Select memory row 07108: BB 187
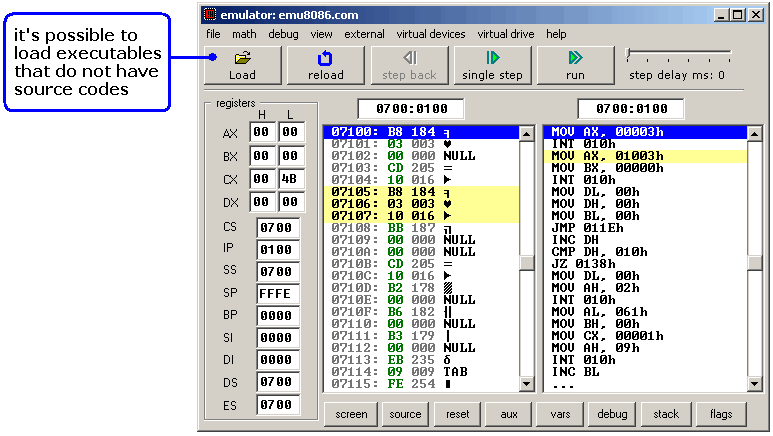773x436 pixels. pyautogui.click(x=421, y=228)
